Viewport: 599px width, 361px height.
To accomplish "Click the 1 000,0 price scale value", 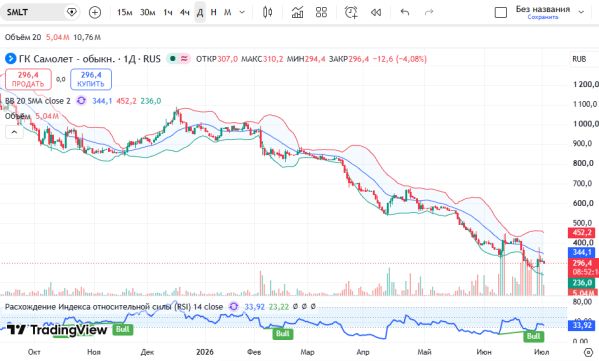I will point(585,124).
